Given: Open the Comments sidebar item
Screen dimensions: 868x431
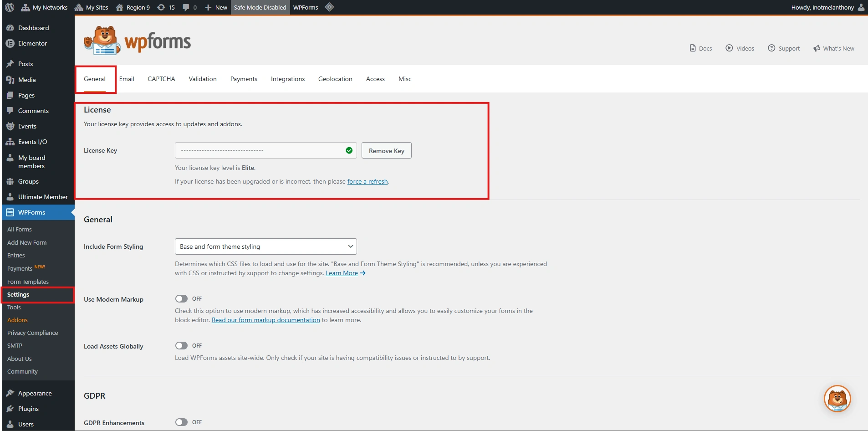Looking at the screenshot, I should 38,111.
